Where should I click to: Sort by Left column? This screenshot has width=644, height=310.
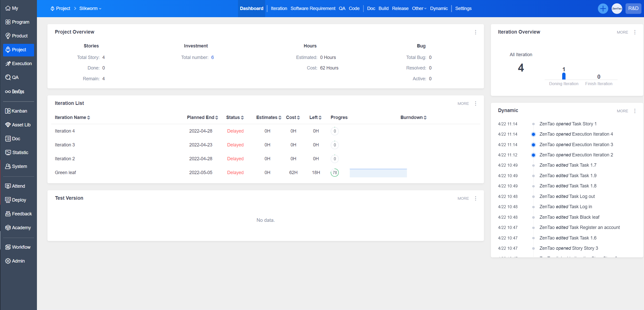tap(315, 117)
